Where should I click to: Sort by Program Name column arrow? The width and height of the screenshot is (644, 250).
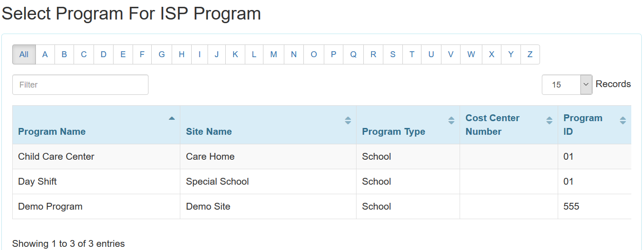pyautogui.click(x=172, y=118)
